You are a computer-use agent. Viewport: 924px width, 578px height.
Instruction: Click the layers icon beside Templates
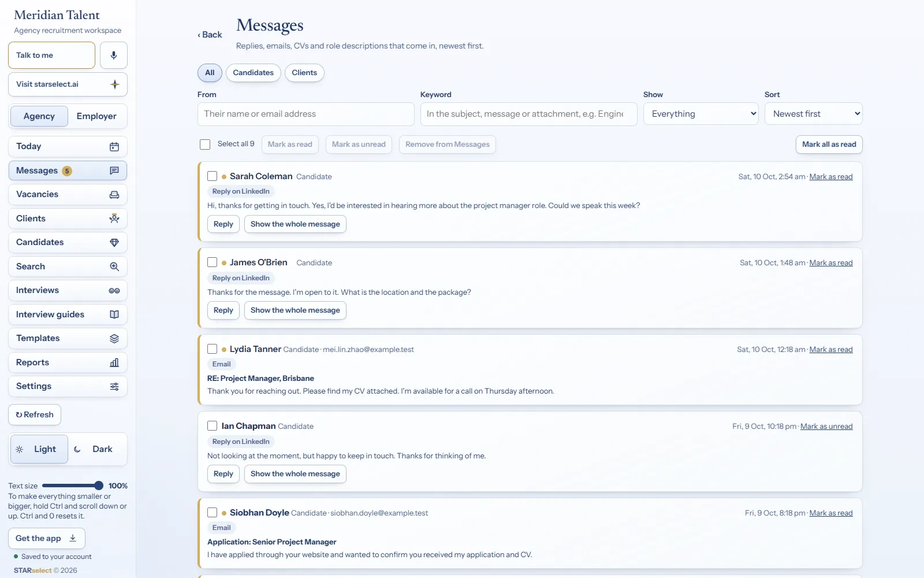(114, 339)
